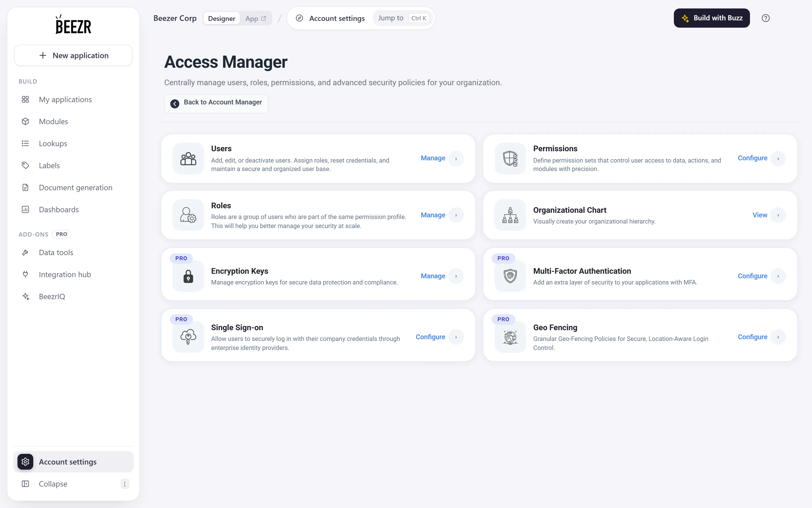Expand the Geo Fencing chevron arrow
The width and height of the screenshot is (812, 508).
(x=778, y=337)
